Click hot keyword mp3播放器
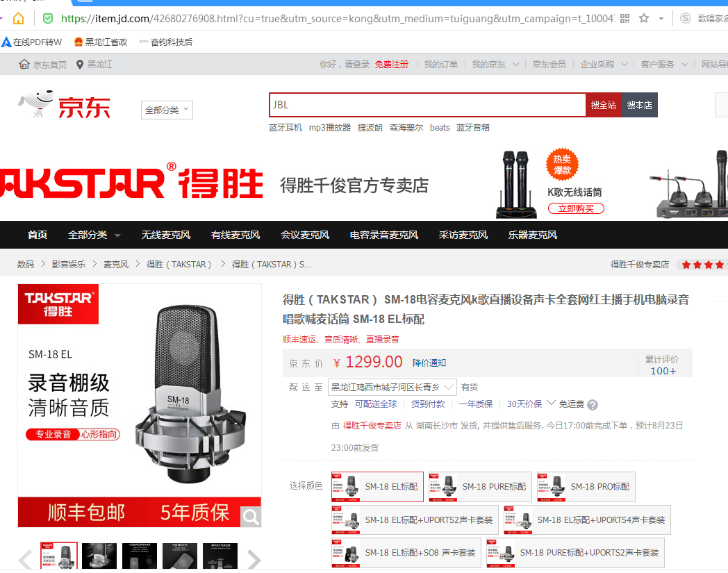The height and width of the screenshot is (573, 728). [x=330, y=128]
